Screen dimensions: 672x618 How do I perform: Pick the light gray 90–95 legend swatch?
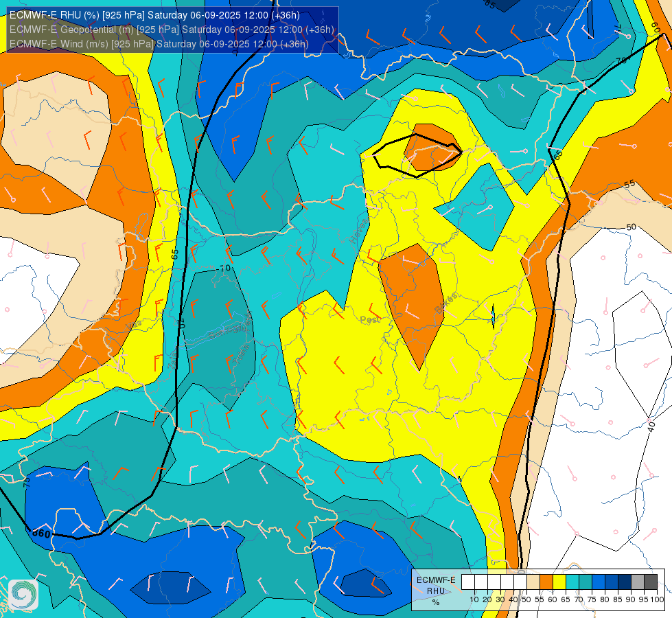[638, 582]
